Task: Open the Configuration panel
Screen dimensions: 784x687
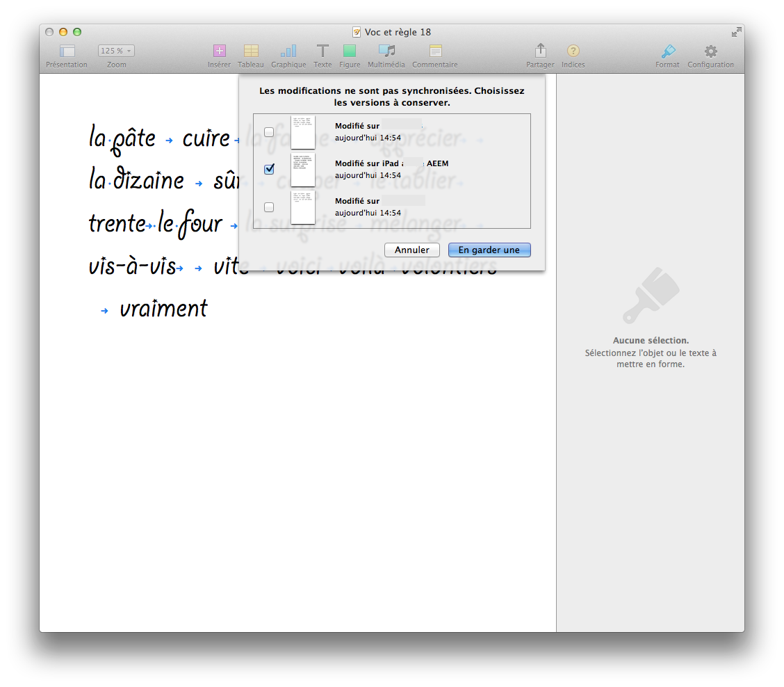Action: [710, 51]
